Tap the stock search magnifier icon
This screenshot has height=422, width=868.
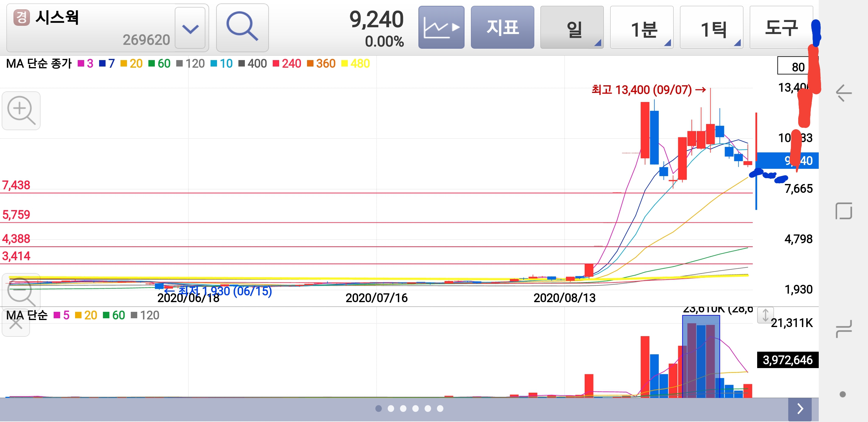click(242, 27)
